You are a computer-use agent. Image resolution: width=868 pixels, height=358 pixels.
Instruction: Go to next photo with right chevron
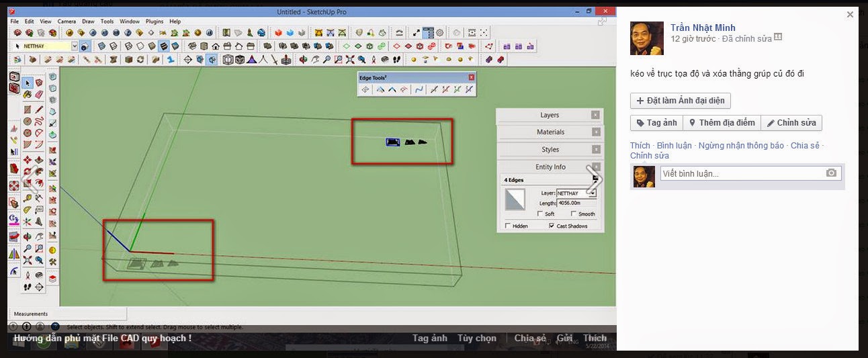pyautogui.click(x=594, y=179)
